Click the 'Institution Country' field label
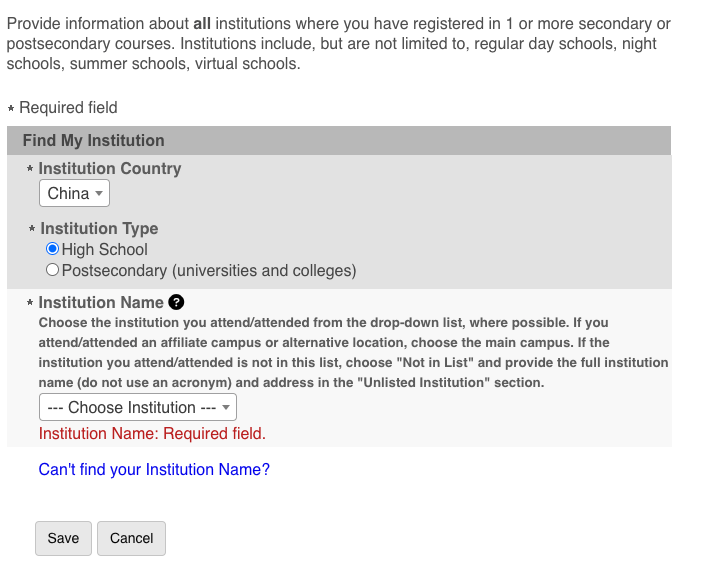 coord(110,168)
